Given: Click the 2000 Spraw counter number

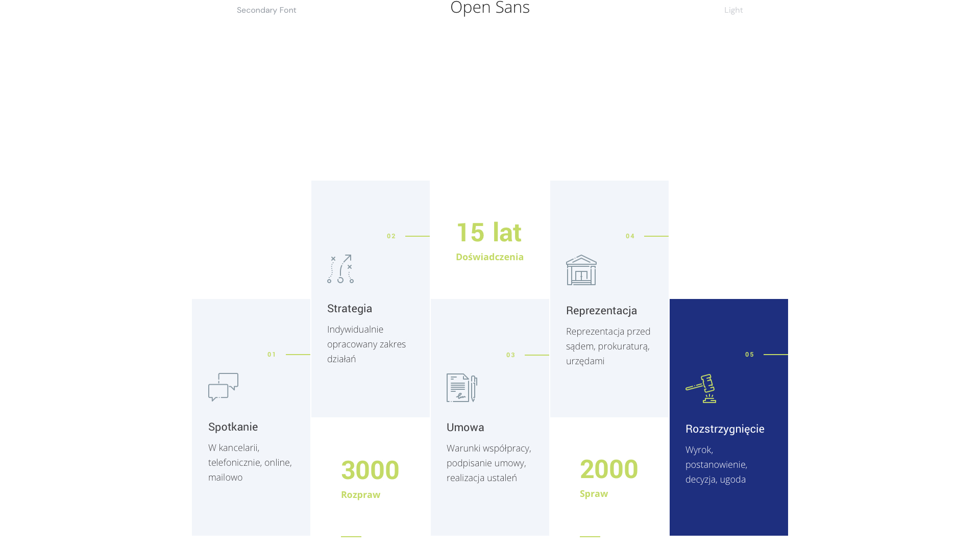Looking at the screenshot, I should click(x=609, y=469).
